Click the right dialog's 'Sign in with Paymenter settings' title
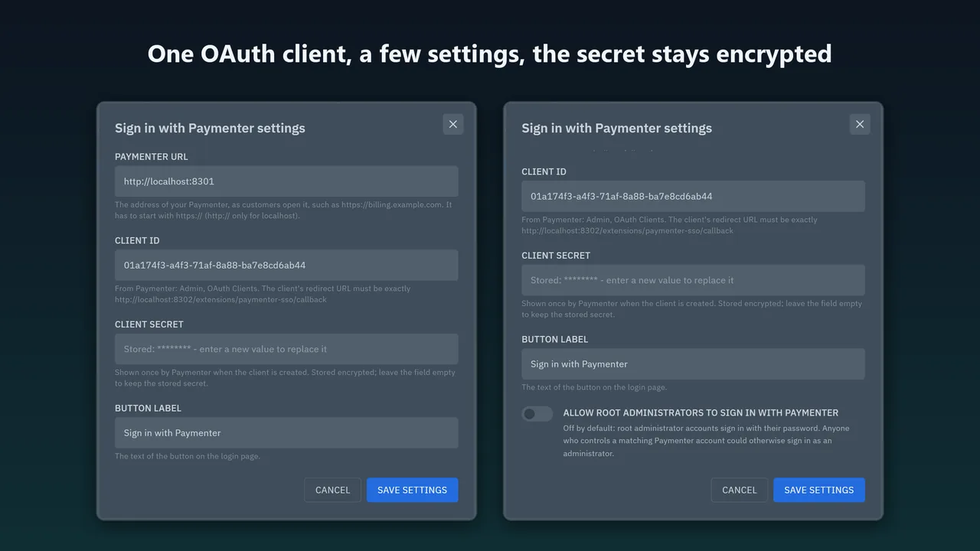 [616, 128]
